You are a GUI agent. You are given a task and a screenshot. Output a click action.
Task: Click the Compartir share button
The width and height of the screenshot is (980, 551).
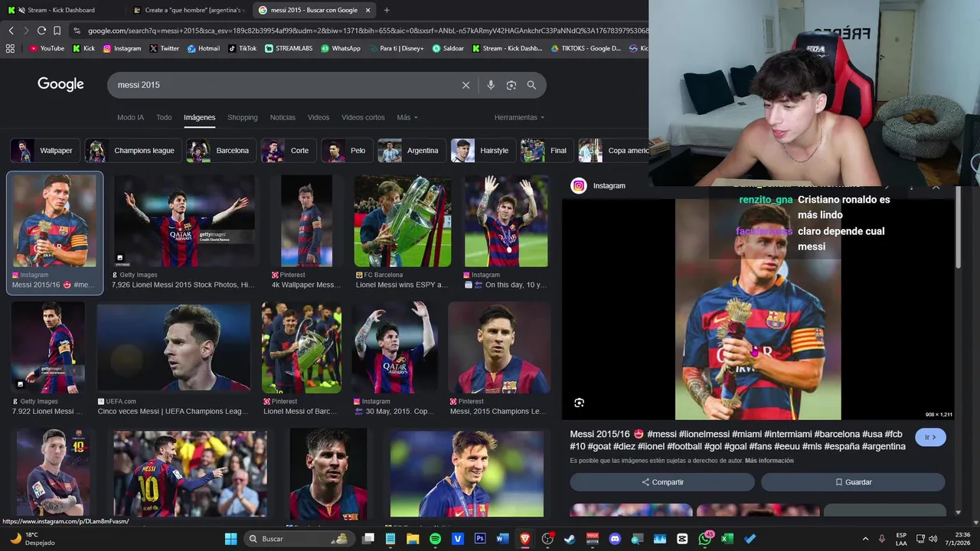click(x=662, y=482)
